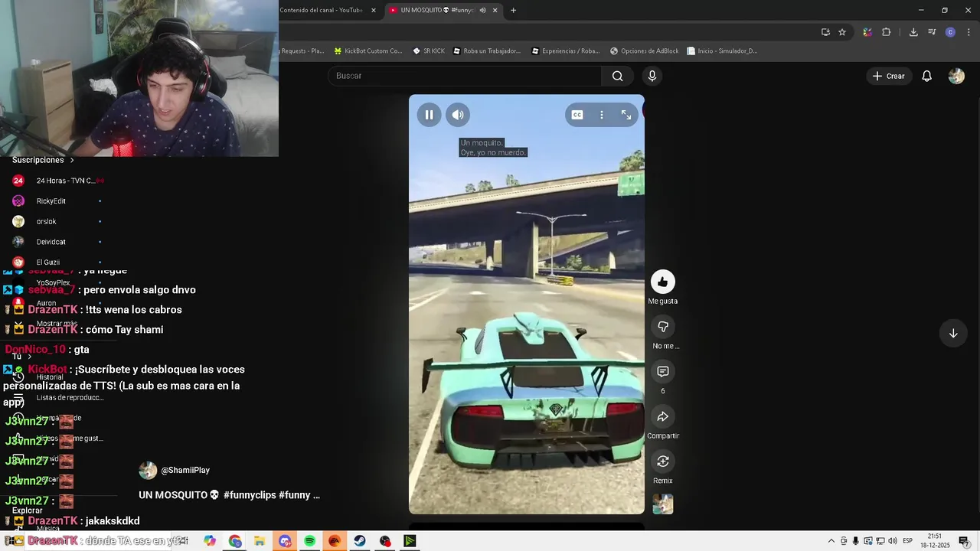
Task: Open Experiencias / Roba bookmark
Action: [565, 51]
